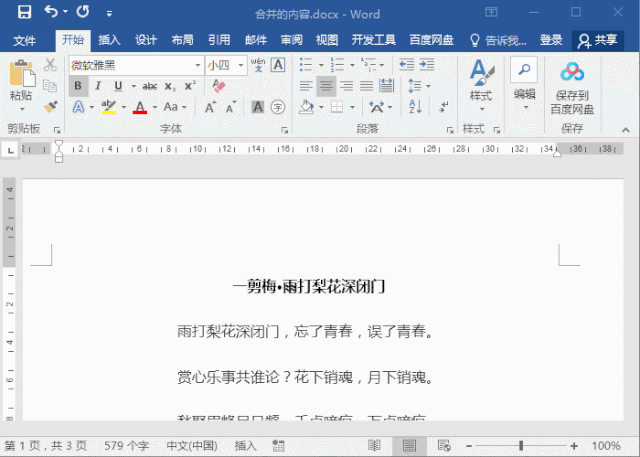Redo the last action

click(82, 11)
